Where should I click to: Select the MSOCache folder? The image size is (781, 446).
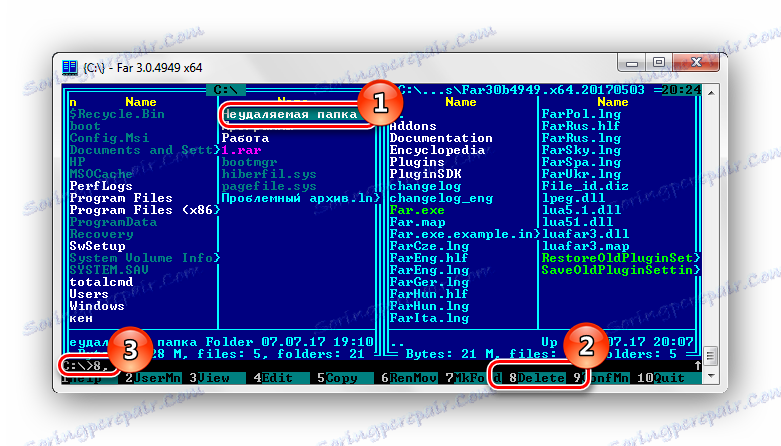[x=101, y=174]
